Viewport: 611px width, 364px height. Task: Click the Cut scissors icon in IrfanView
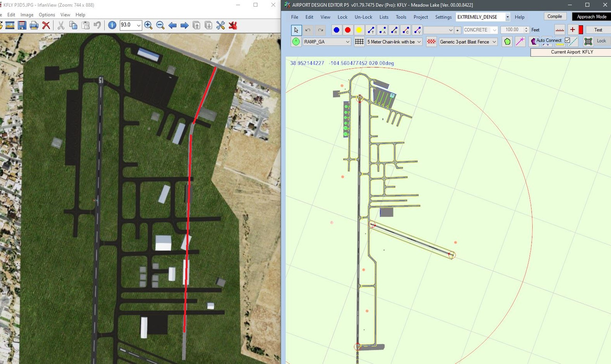click(61, 25)
